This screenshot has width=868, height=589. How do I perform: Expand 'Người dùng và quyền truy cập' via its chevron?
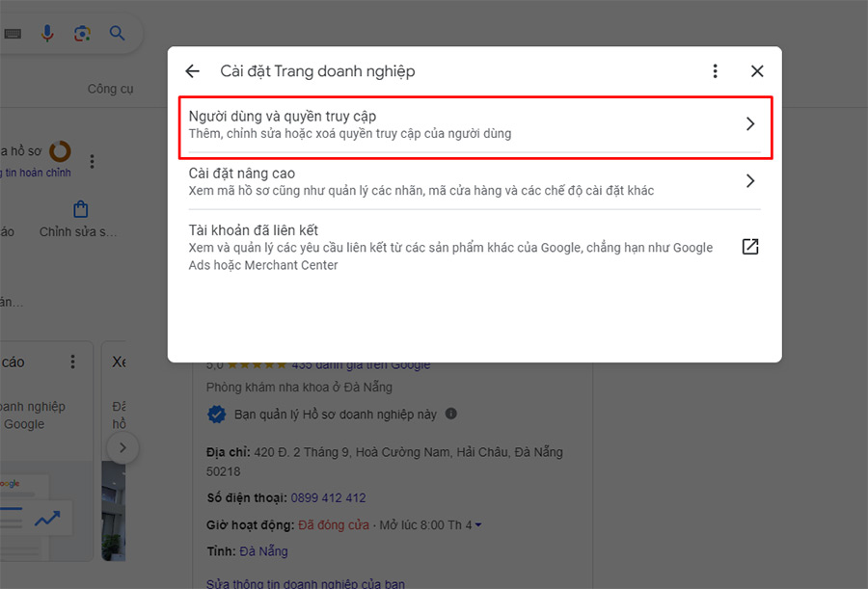(750, 123)
